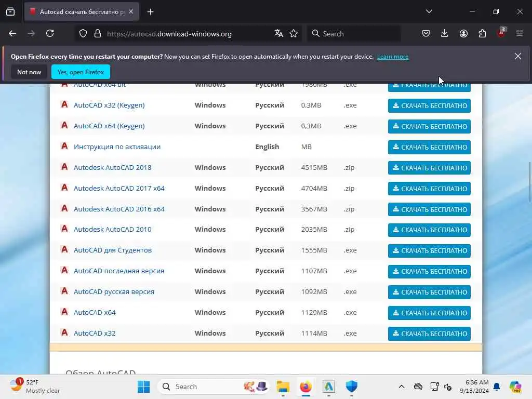Click the AutoCAD logo beside Autodesk AutoCAD 2018
This screenshot has height=399, width=532.
(x=64, y=167)
